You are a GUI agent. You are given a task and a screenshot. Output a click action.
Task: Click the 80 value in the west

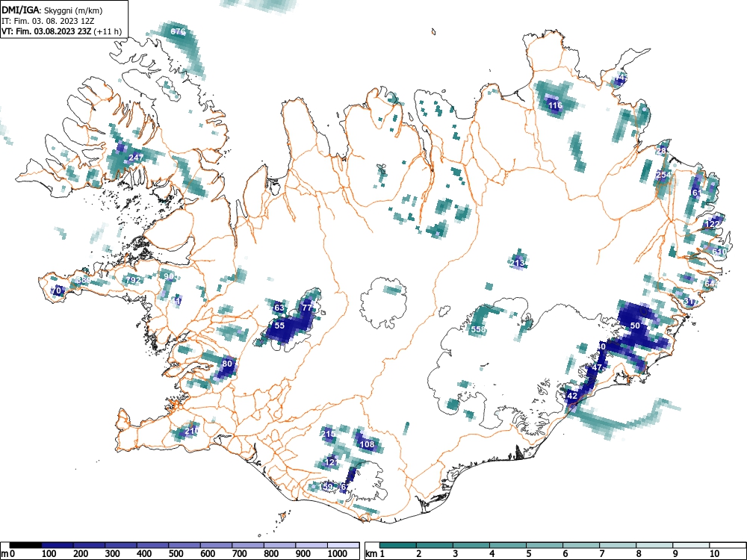pyautogui.click(x=227, y=364)
